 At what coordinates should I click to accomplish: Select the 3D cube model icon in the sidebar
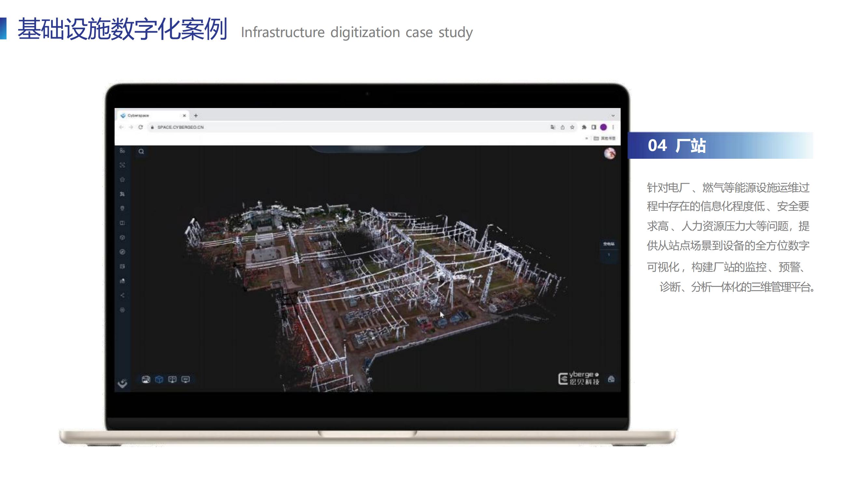tap(122, 237)
